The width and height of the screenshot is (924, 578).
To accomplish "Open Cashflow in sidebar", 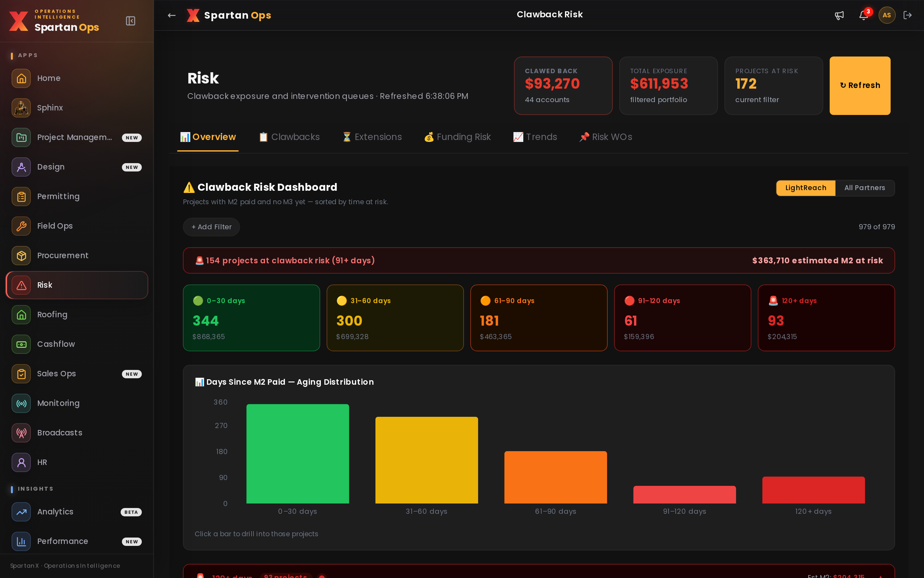I will (x=77, y=344).
